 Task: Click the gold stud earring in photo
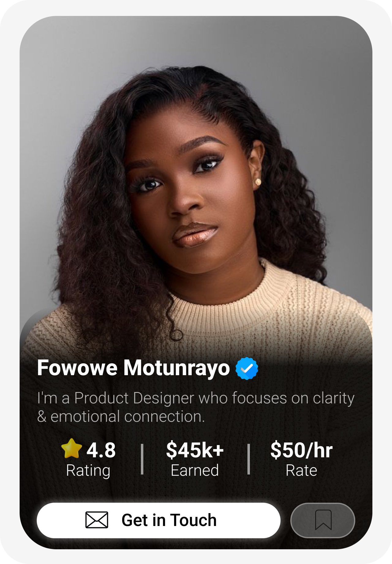coord(258,182)
